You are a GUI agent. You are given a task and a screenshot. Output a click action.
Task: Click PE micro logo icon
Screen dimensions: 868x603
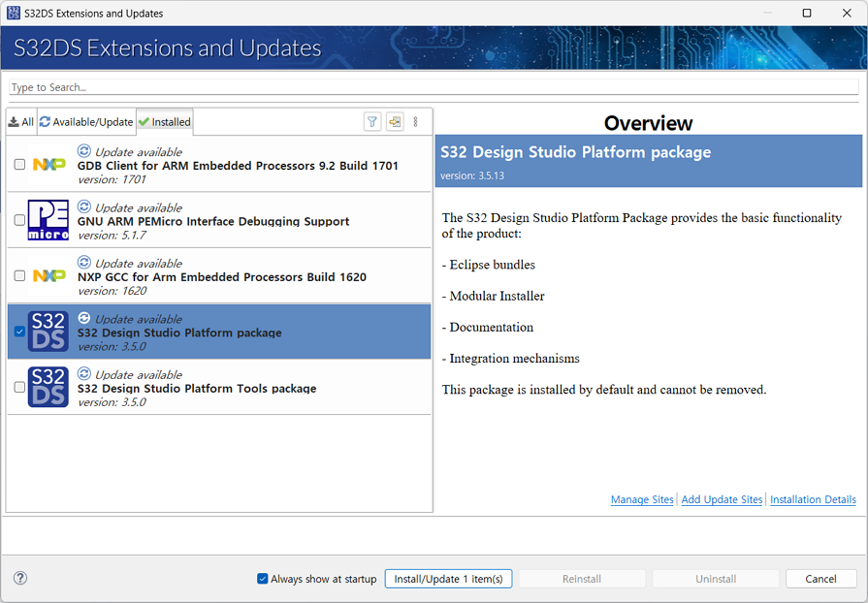click(48, 220)
